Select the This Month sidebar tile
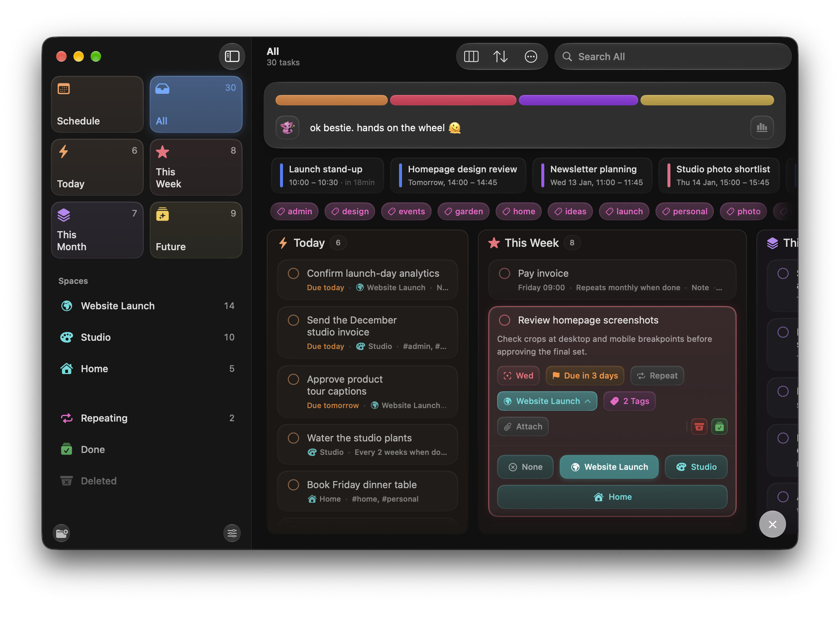 click(97, 230)
